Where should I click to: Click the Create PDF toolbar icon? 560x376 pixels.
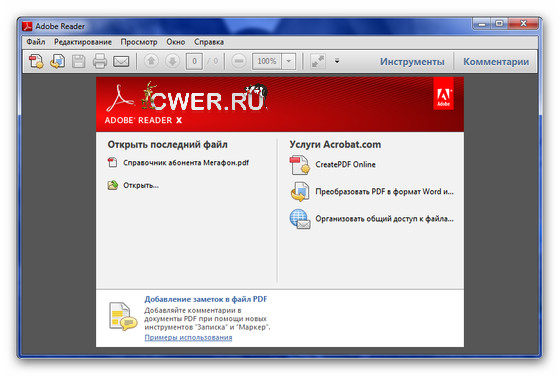point(36,61)
